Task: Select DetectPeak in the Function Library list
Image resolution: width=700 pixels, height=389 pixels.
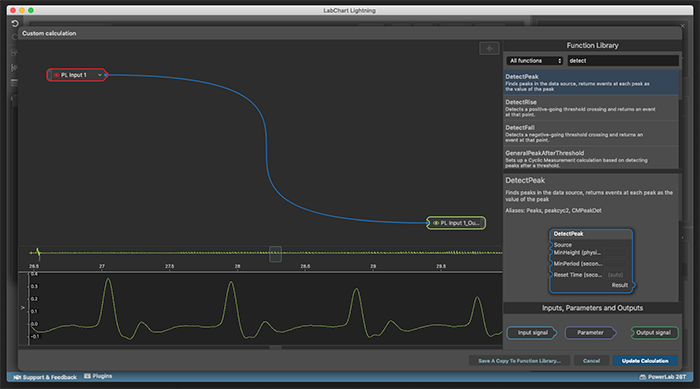Action: point(591,82)
